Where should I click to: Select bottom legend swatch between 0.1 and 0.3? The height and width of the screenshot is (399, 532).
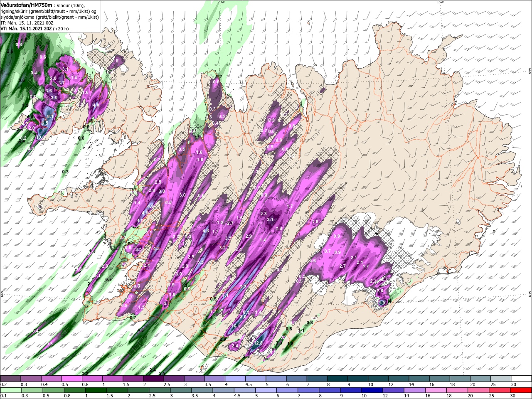pyautogui.click(x=10, y=390)
